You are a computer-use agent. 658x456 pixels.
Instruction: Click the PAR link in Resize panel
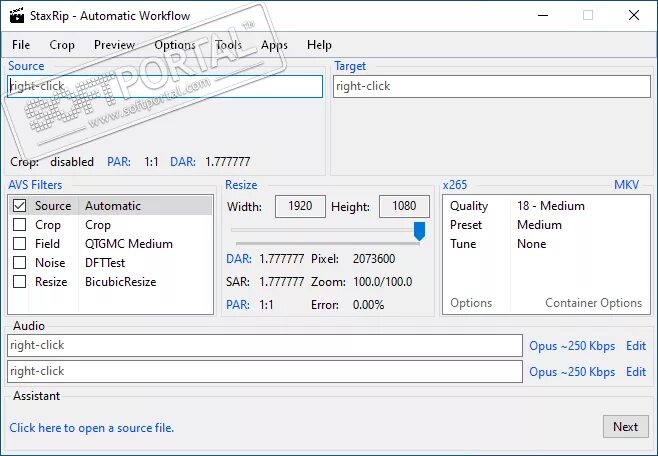(x=238, y=304)
